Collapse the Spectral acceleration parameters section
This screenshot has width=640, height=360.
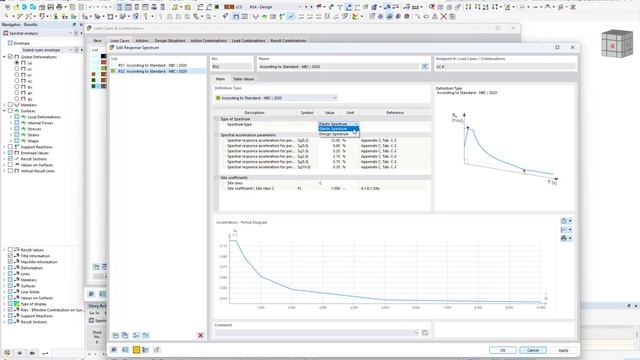point(216,135)
